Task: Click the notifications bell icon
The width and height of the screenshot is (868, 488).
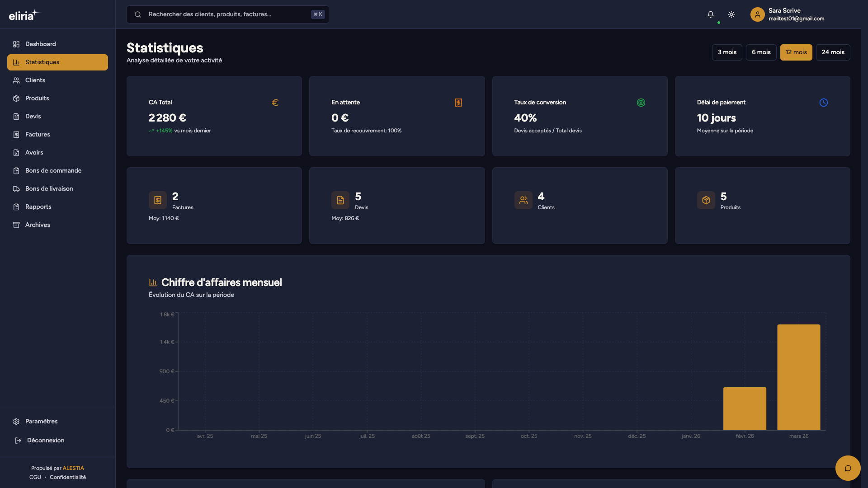Action: coord(711,14)
